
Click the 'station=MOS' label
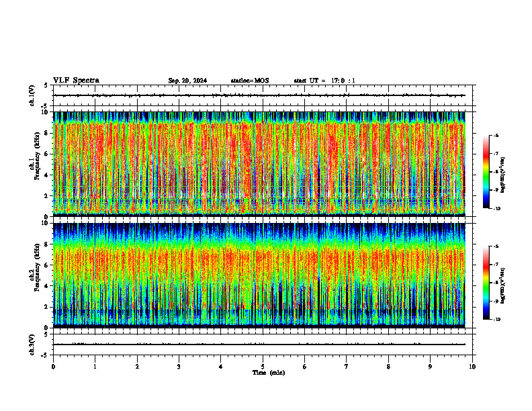coord(250,81)
